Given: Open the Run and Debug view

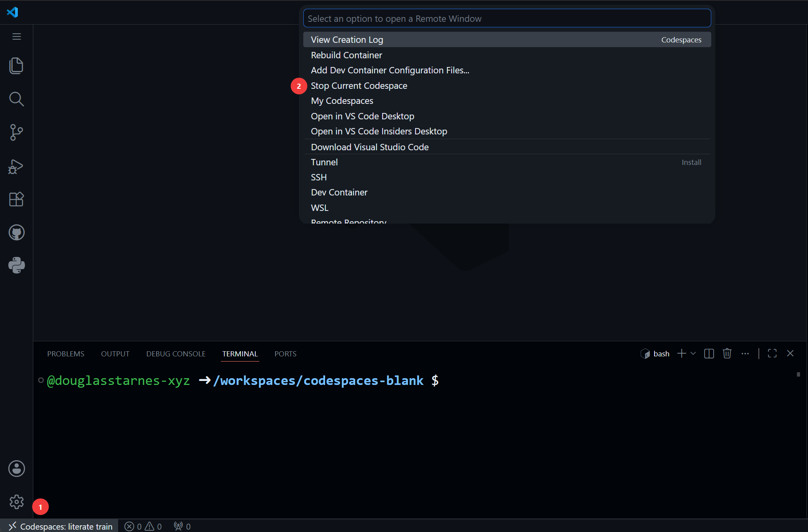Looking at the screenshot, I should [16, 166].
